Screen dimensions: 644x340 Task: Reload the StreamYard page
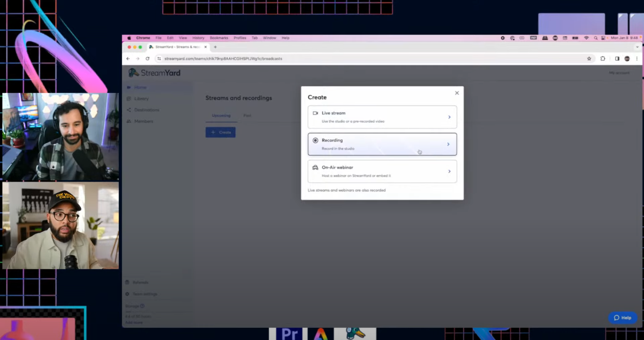147,59
